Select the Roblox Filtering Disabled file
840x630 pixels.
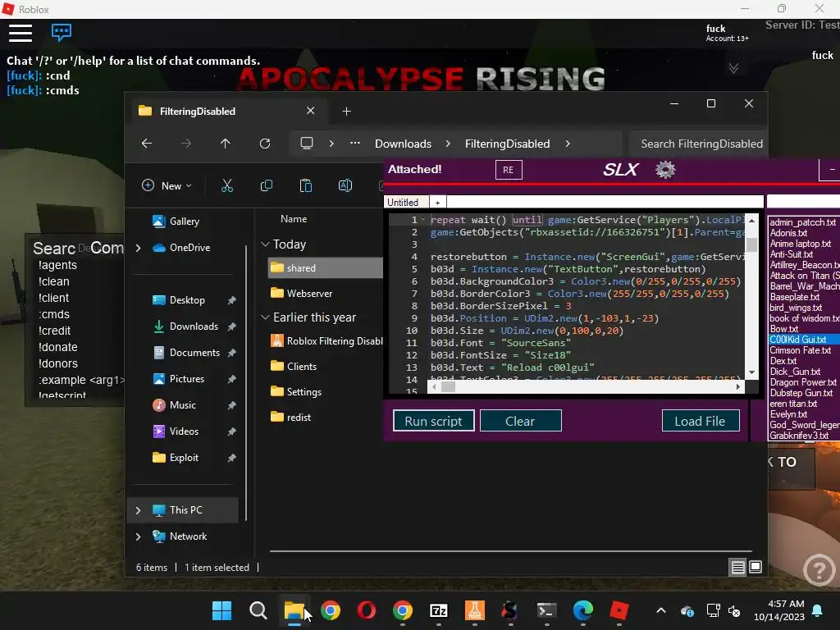pos(325,340)
